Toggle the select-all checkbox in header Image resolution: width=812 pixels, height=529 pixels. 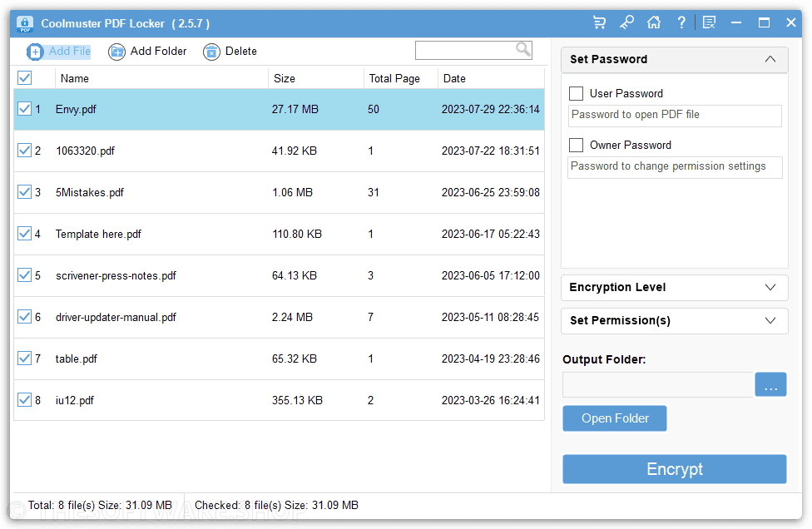(24, 77)
